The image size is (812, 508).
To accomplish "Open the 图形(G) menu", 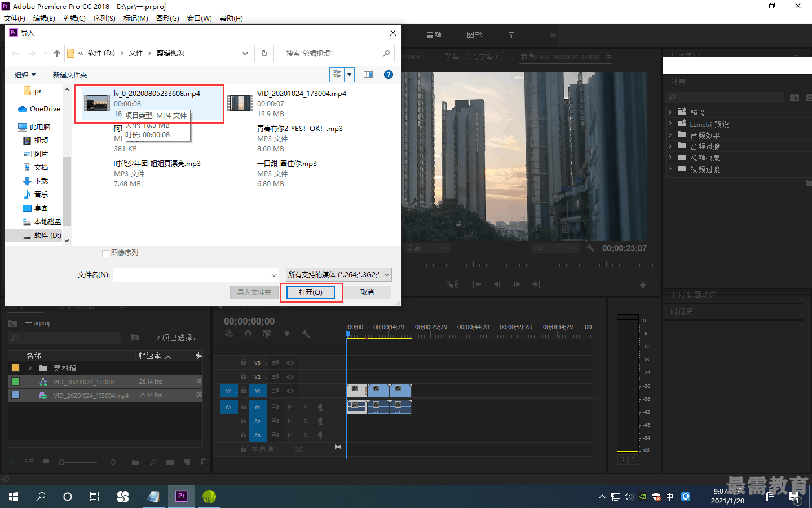I will coord(167,19).
